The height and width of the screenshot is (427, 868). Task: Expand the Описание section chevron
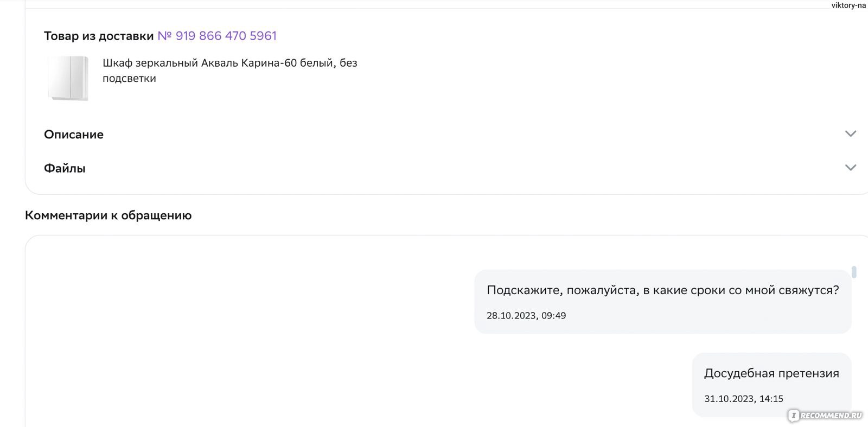click(850, 134)
